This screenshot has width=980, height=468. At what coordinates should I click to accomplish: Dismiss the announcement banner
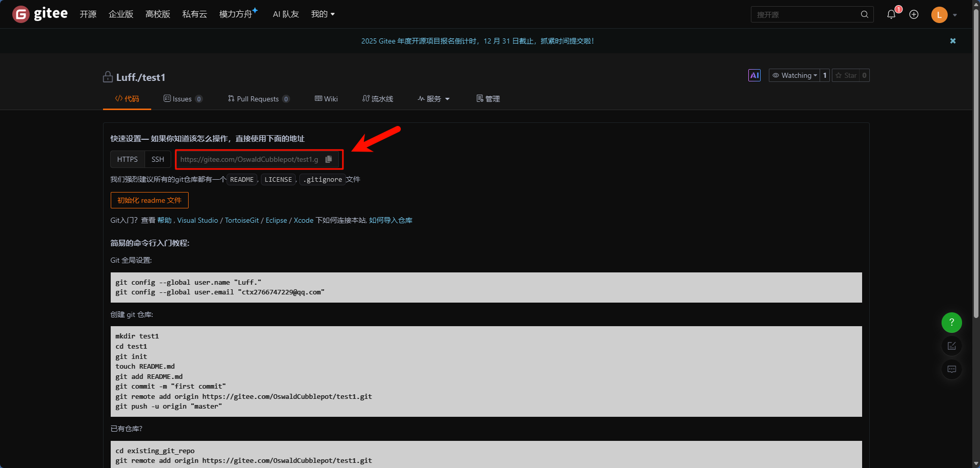click(953, 41)
